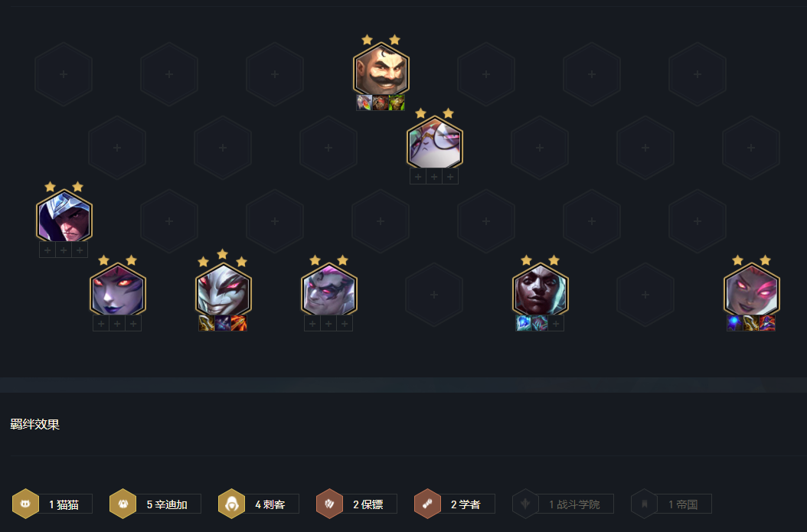Click the 猫猫 trait icon
This screenshot has width=807, height=532.
[25, 504]
